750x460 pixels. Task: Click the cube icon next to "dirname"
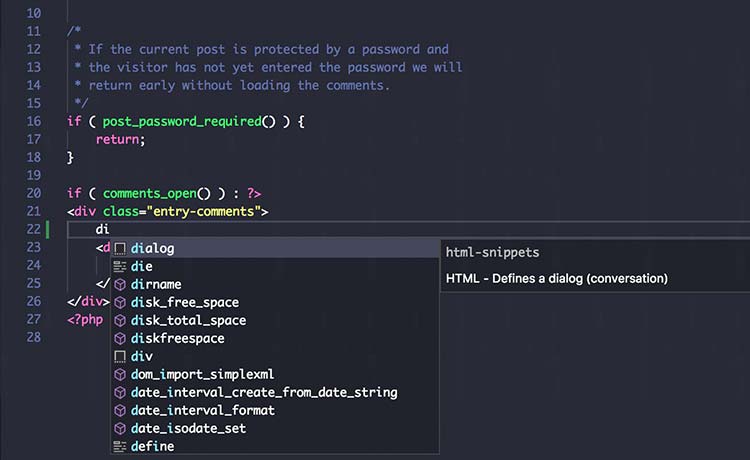(x=120, y=284)
